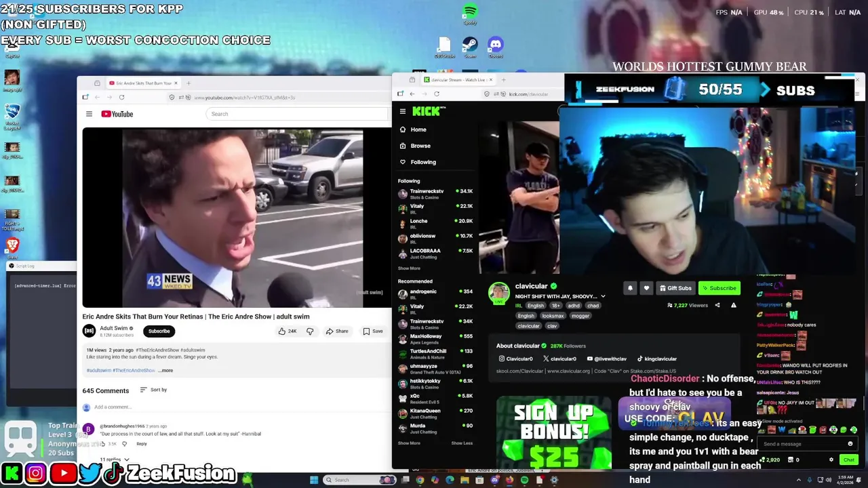Open Trainwreckstv in the Following list
868x488 pixels.
(x=435, y=193)
